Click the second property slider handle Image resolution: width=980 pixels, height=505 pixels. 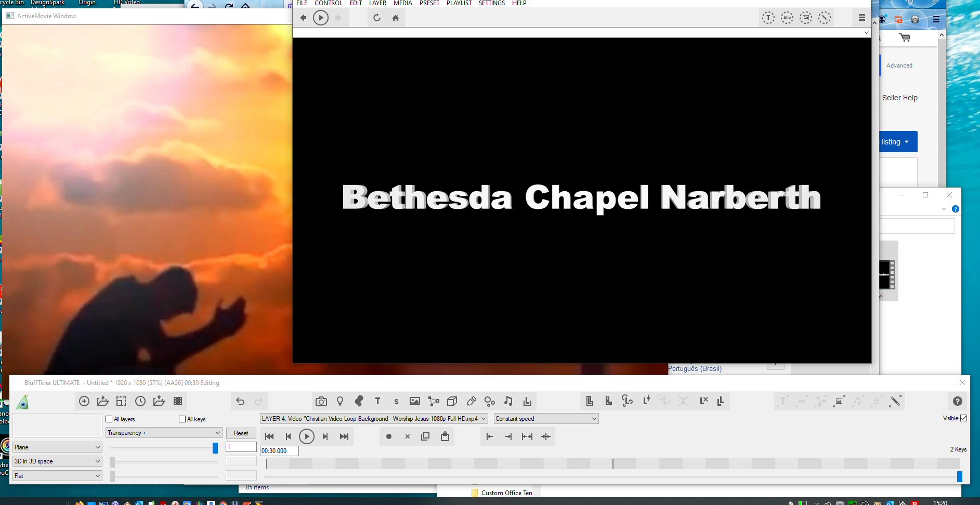click(x=112, y=462)
